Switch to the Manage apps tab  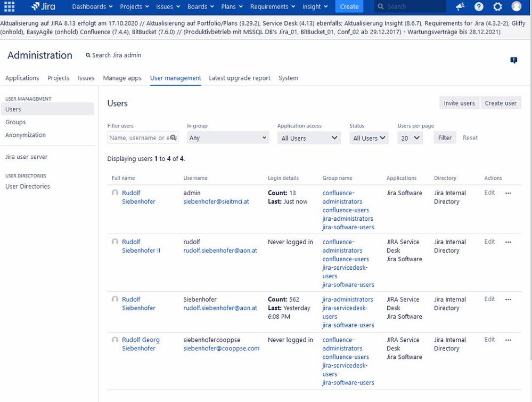click(x=122, y=78)
